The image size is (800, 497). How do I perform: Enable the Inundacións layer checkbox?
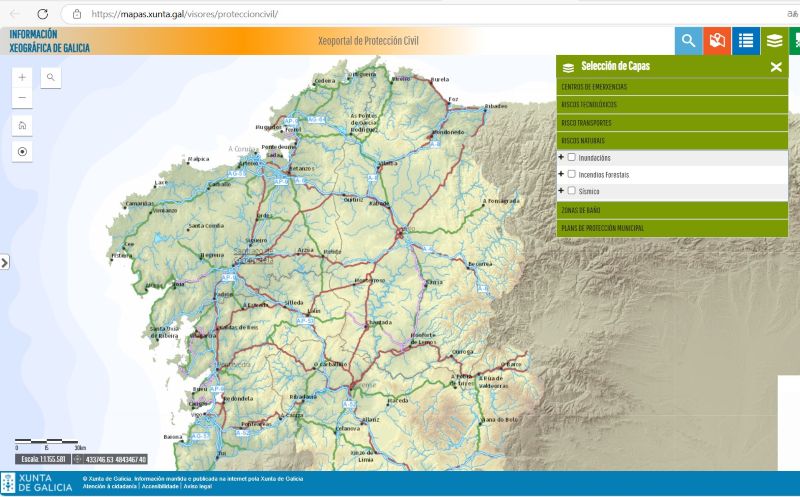(x=572, y=157)
